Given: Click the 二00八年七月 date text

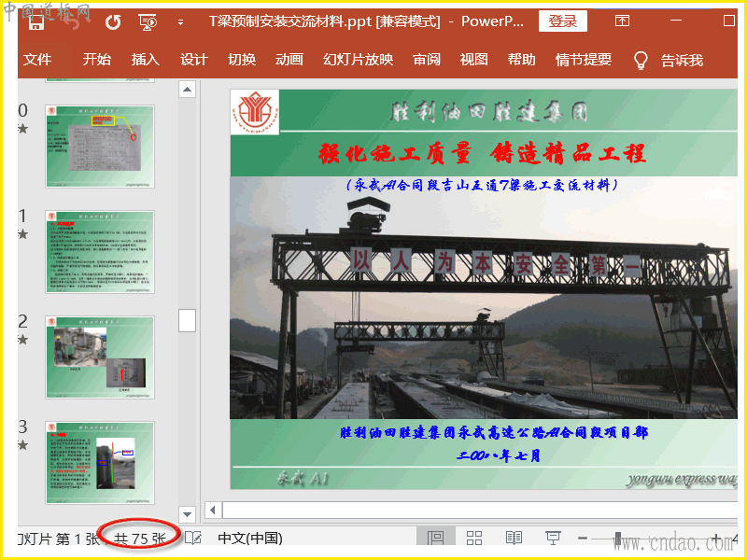Looking at the screenshot, I should click(499, 456).
